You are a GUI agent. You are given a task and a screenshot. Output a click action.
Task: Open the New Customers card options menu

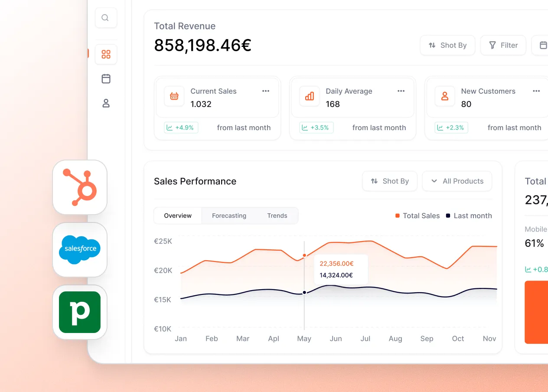click(x=536, y=91)
